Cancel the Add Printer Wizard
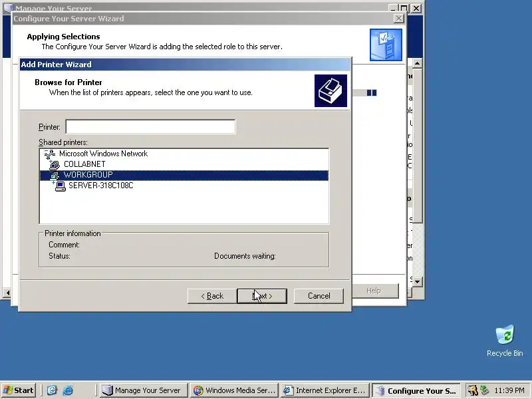The image size is (532, 399). point(319,296)
